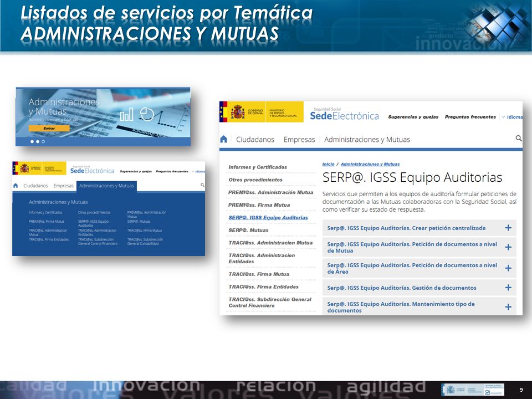Click the 'Administraciones y Mutuas' breadcrumb link
Viewport: 532px width, 399px height.
click(370, 164)
